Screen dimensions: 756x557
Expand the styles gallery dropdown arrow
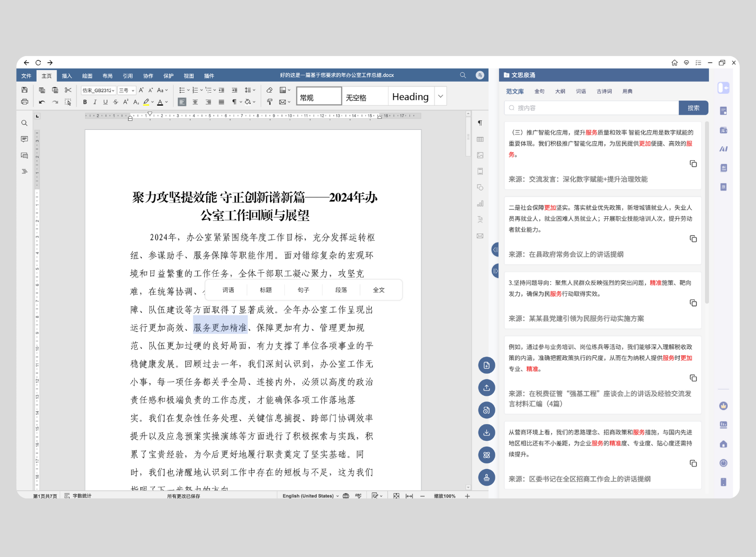click(440, 96)
